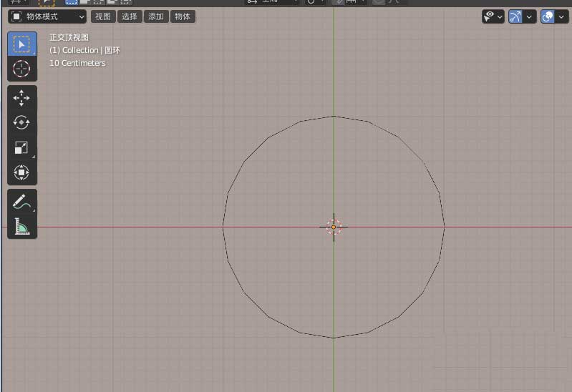Click the circle object's origin point
Viewport: 572px width, 392px height.
point(334,227)
